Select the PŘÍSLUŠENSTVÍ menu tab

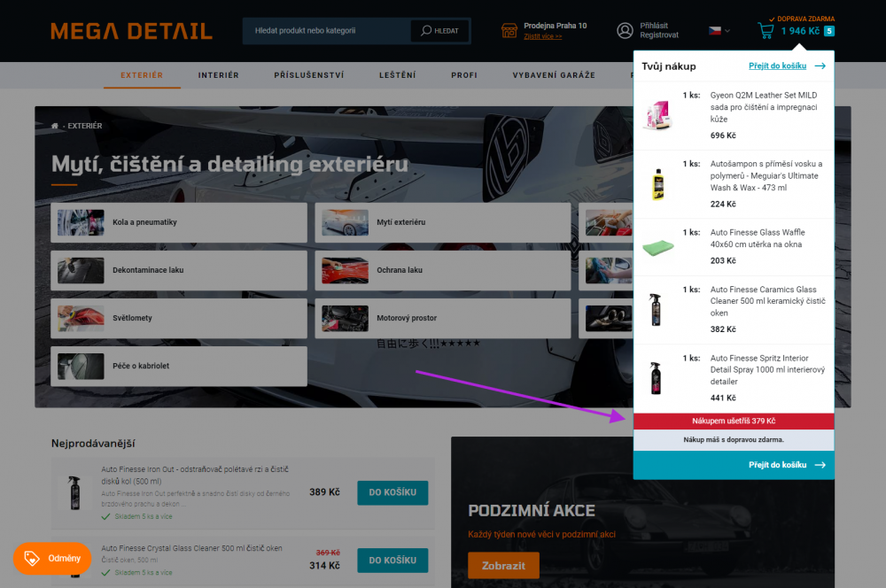coord(309,75)
